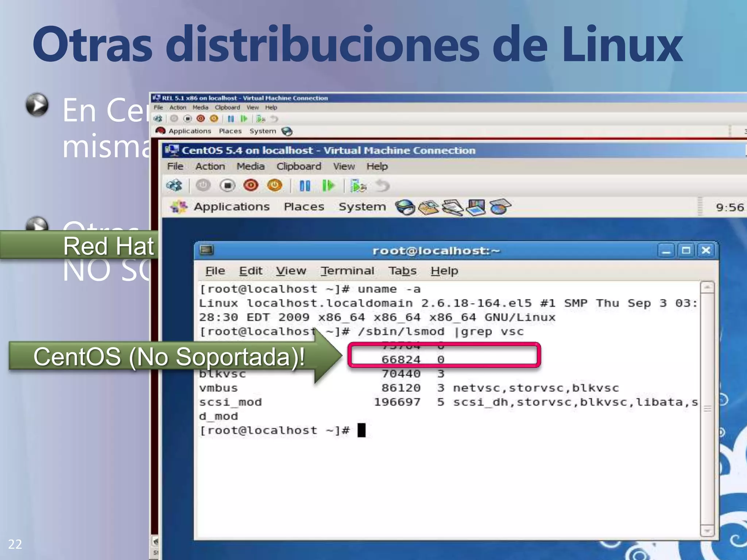747x560 pixels.
Task: Open Clipboard menu in REL 5.1 window
Action: 227,108
